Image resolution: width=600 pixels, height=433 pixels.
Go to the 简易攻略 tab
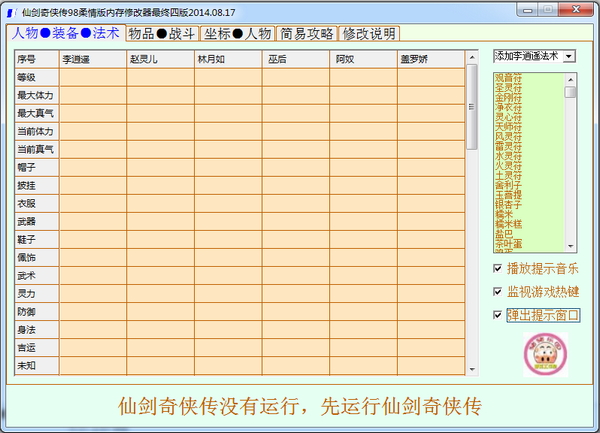(x=308, y=33)
